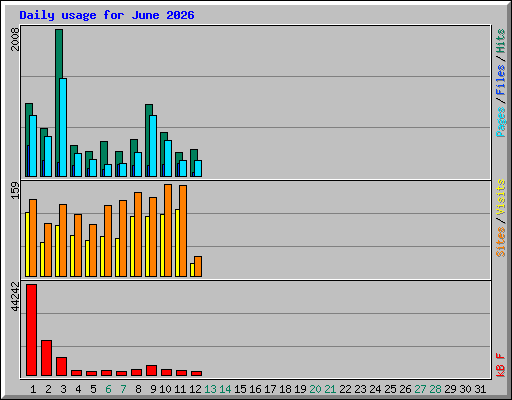Click day 3 on the x-axis
The width and height of the screenshot is (512, 400).
63,389
